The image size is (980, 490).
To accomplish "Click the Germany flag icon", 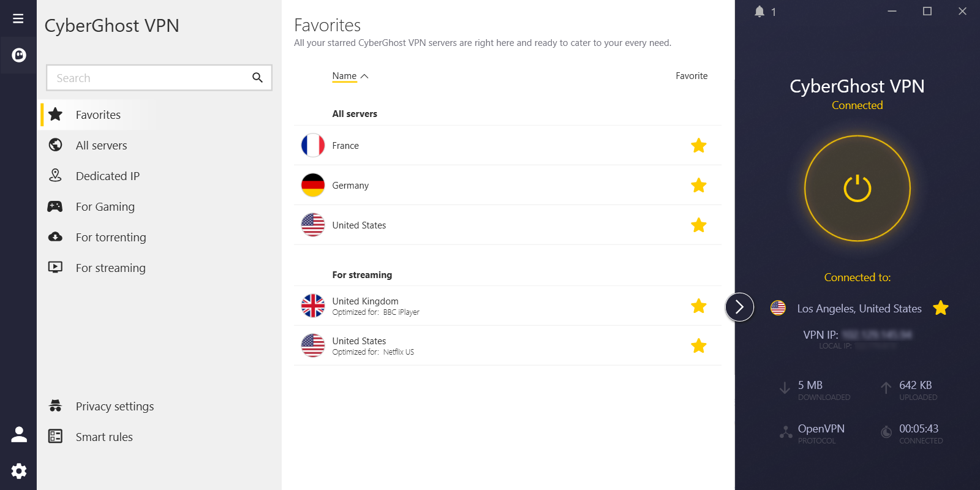I will click(x=313, y=185).
